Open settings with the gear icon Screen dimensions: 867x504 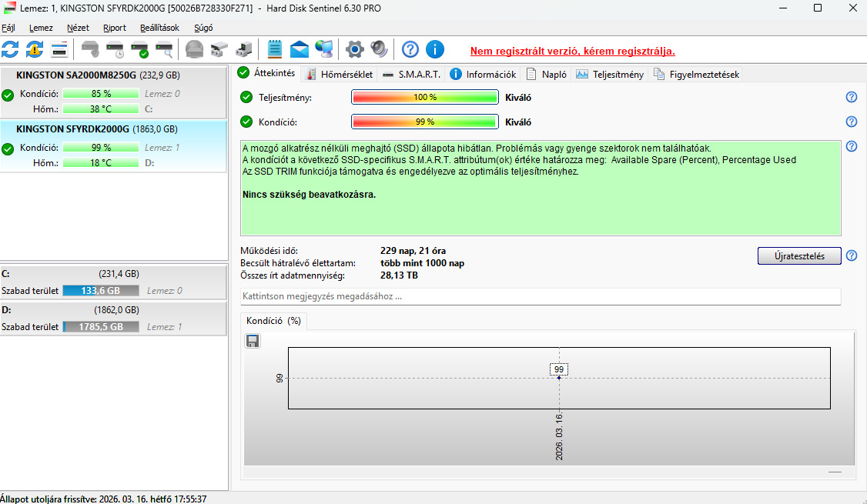354,49
